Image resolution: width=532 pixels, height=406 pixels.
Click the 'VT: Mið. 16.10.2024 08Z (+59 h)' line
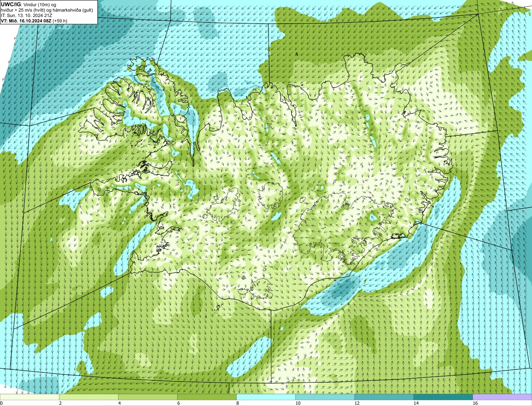point(34,21)
